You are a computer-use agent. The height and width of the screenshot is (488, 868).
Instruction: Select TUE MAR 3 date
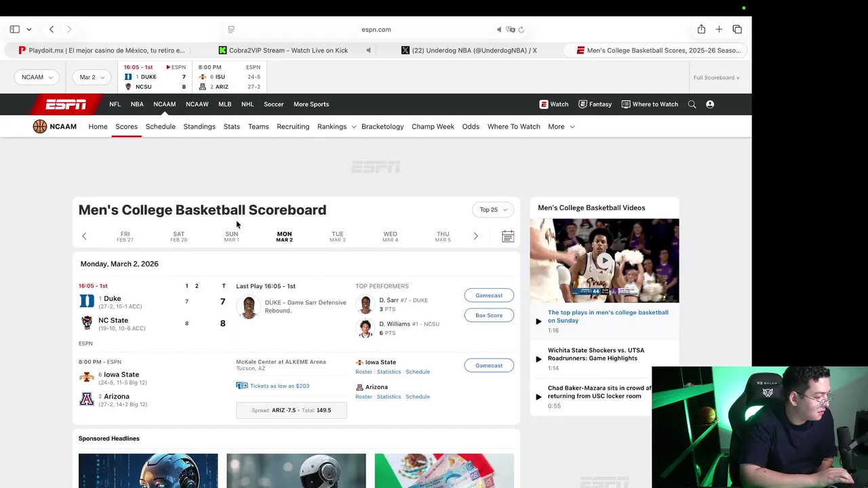point(337,237)
